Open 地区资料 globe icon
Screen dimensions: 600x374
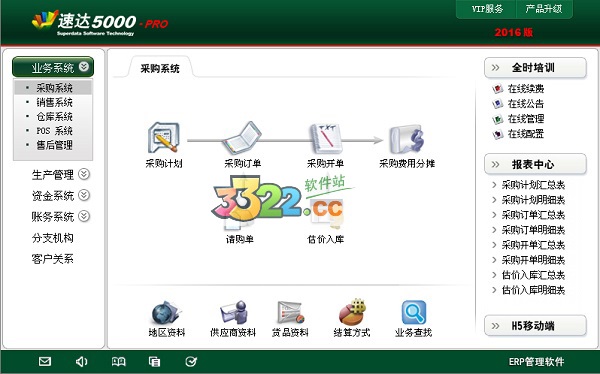[166, 313]
